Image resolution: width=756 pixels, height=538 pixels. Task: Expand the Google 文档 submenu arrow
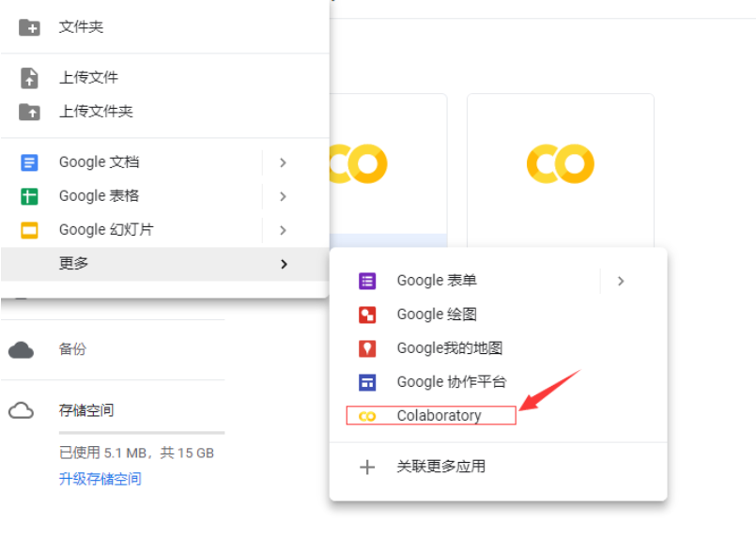283,163
